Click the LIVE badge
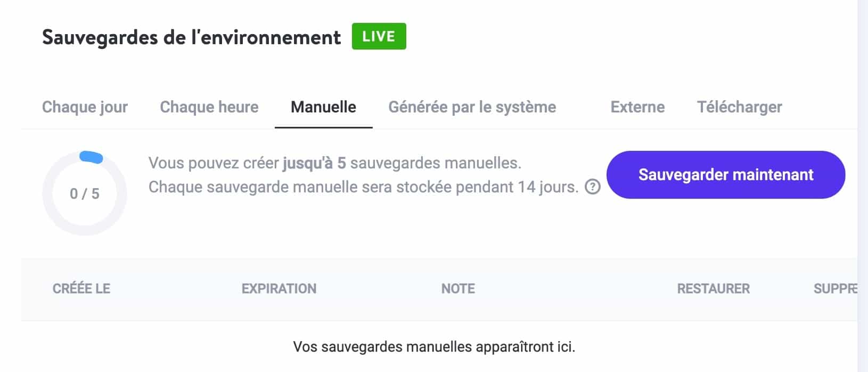The width and height of the screenshot is (868, 372). [379, 36]
